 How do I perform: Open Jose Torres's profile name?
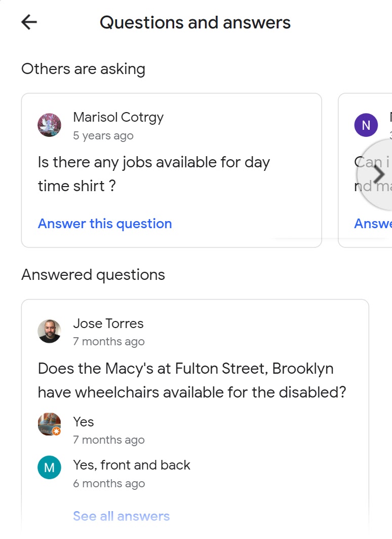pyautogui.click(x=108, y=324)
